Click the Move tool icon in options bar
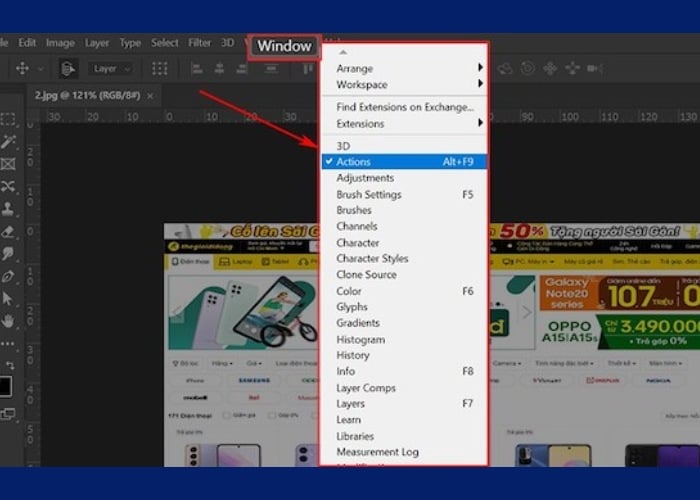 pyautogui.click(x=22, y=68)
